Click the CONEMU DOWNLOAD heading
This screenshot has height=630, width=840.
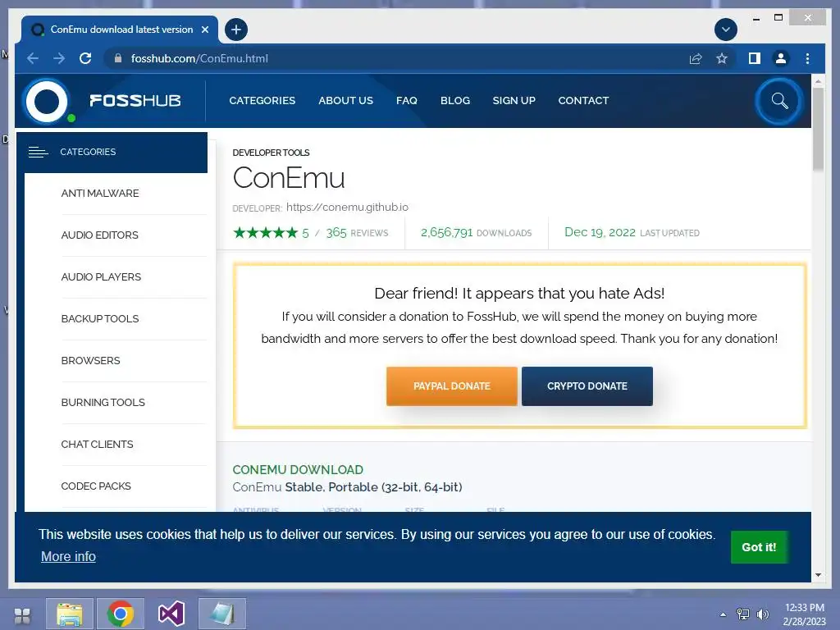[x=298, y=470]
